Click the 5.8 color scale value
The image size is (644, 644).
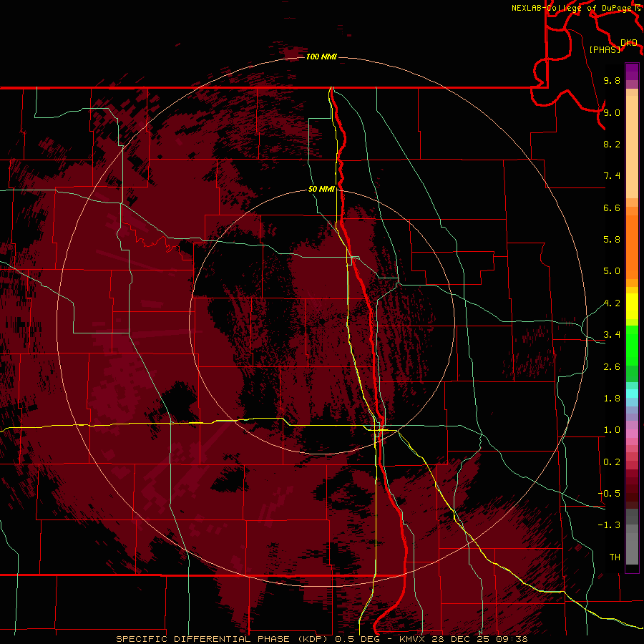pos(612,240)
